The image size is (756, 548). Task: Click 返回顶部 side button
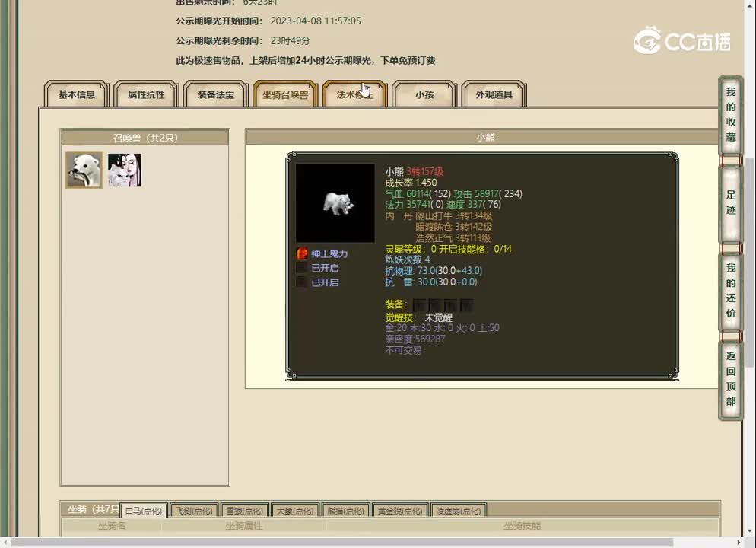tap(730, 379)
